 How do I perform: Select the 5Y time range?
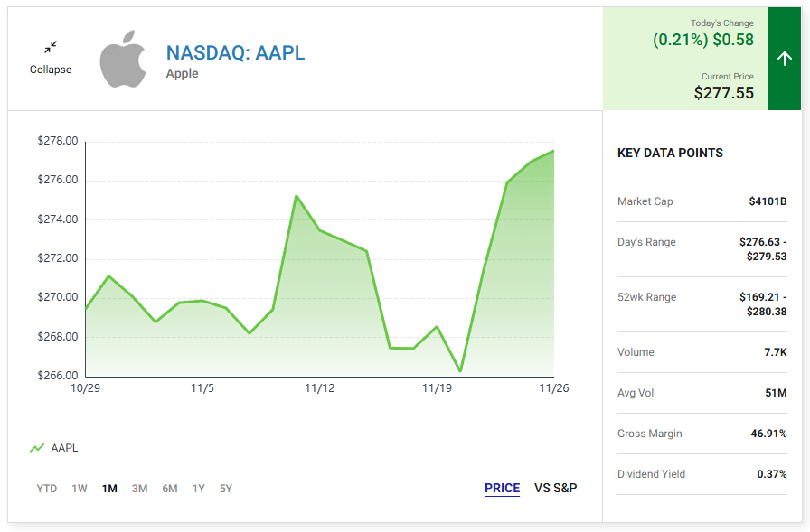click(226, 488)
